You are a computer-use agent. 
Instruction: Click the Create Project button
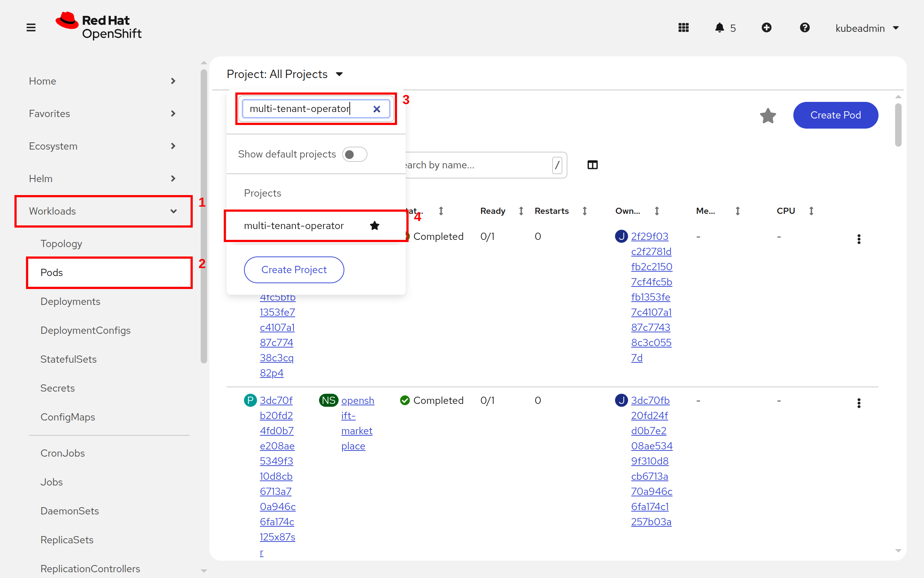click(x=294, y=269)
